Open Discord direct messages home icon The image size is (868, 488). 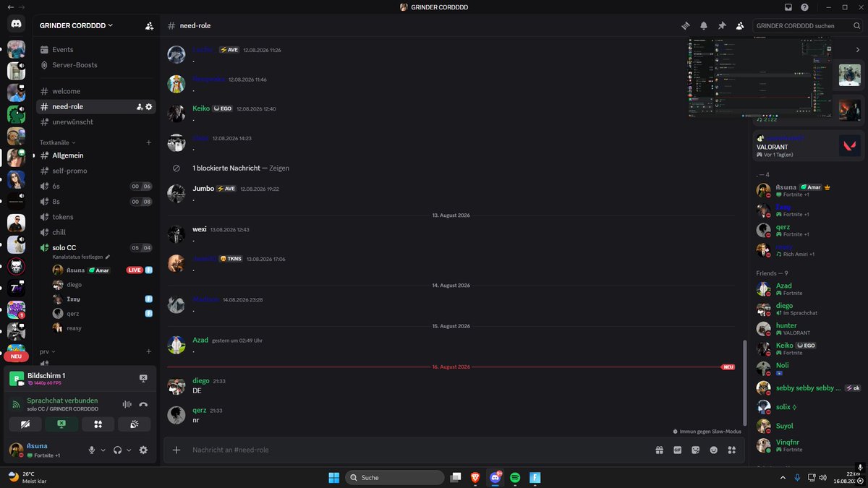[16, 24]
